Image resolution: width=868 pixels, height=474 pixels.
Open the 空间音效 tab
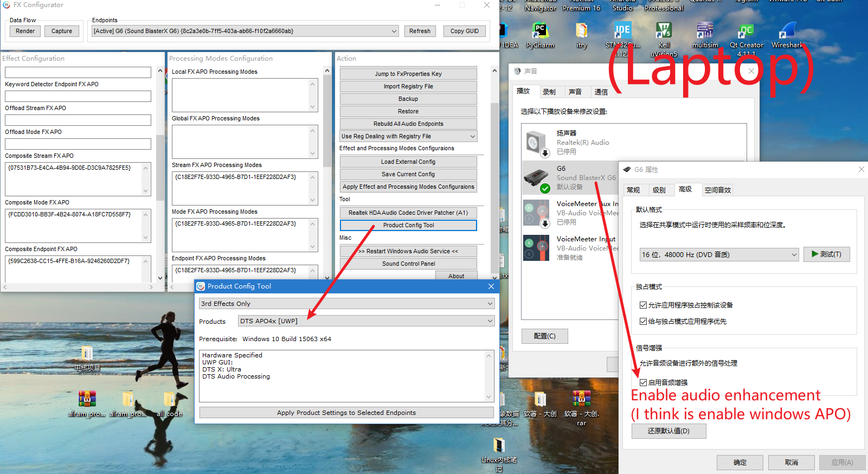pos(718,190)
